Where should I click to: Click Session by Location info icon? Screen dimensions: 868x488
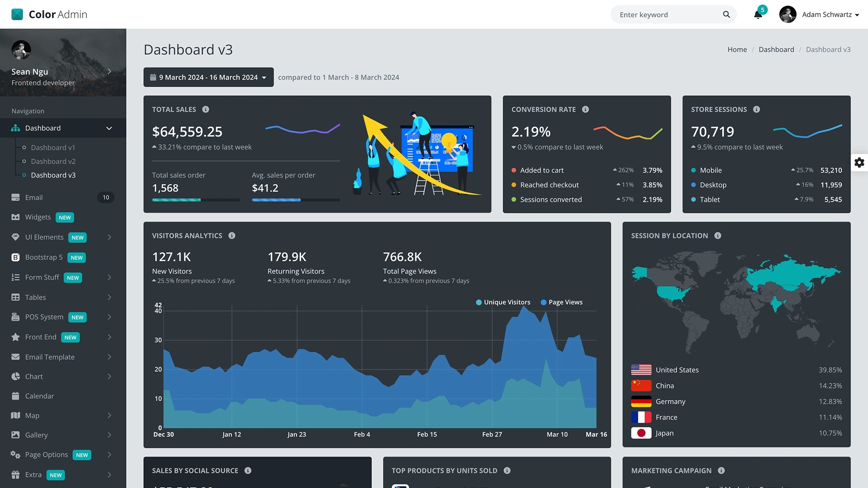coord(718,236)
